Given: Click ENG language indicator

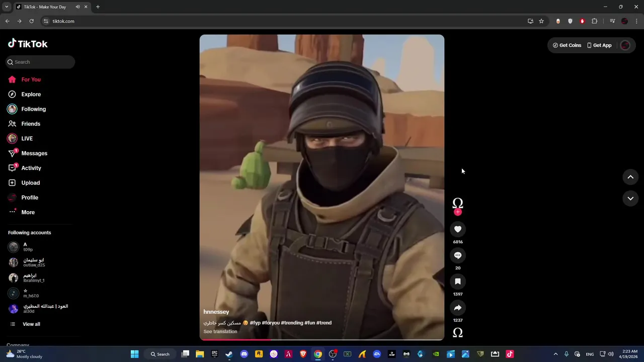Looking at the screenshot, I should [x=590, y=354].
